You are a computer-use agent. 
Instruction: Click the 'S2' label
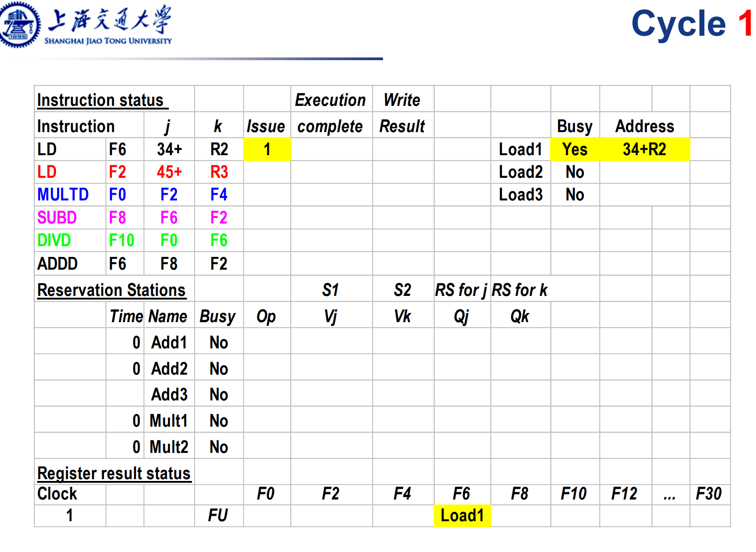click(402, 290)
